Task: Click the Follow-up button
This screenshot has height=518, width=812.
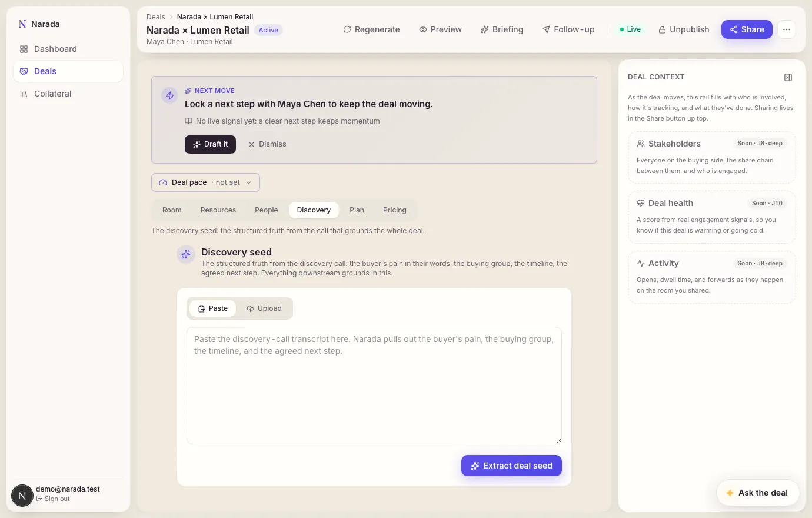Action: tap(568, 29)
